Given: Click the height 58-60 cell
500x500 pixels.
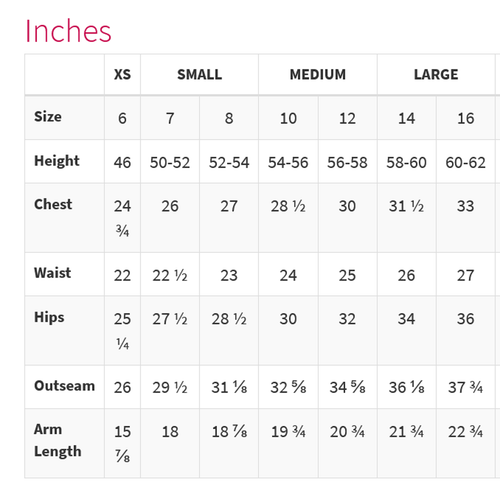Looking at the screenshot, I should click(x=406, y=163).
